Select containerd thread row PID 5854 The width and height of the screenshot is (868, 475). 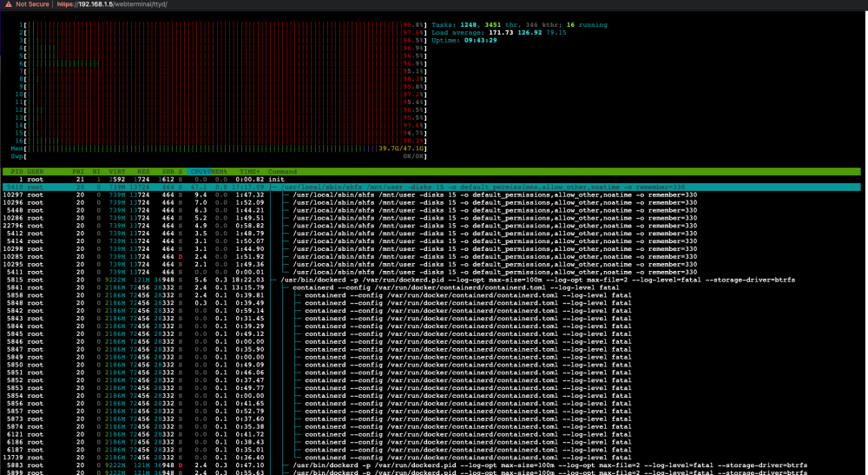(x=431, y=396)
